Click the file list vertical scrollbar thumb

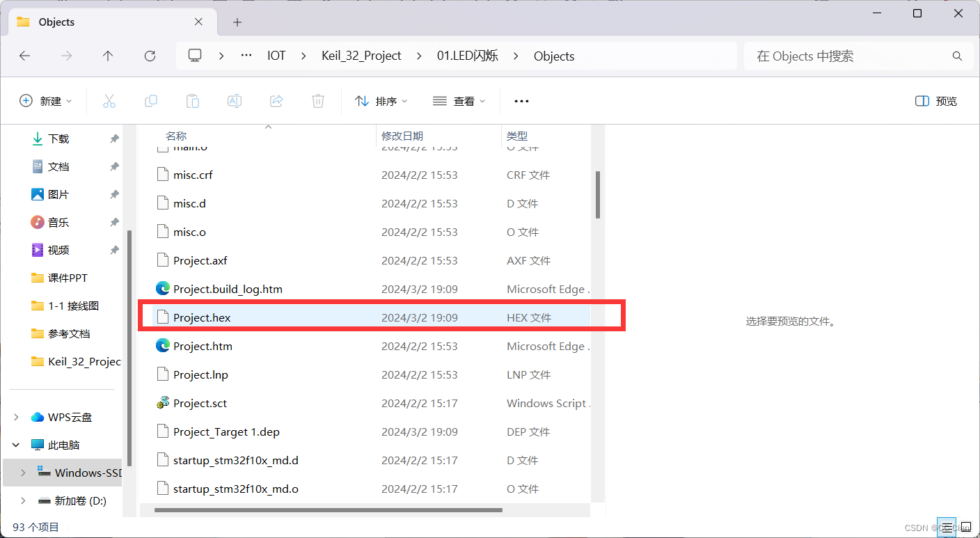tap(597, 195)
